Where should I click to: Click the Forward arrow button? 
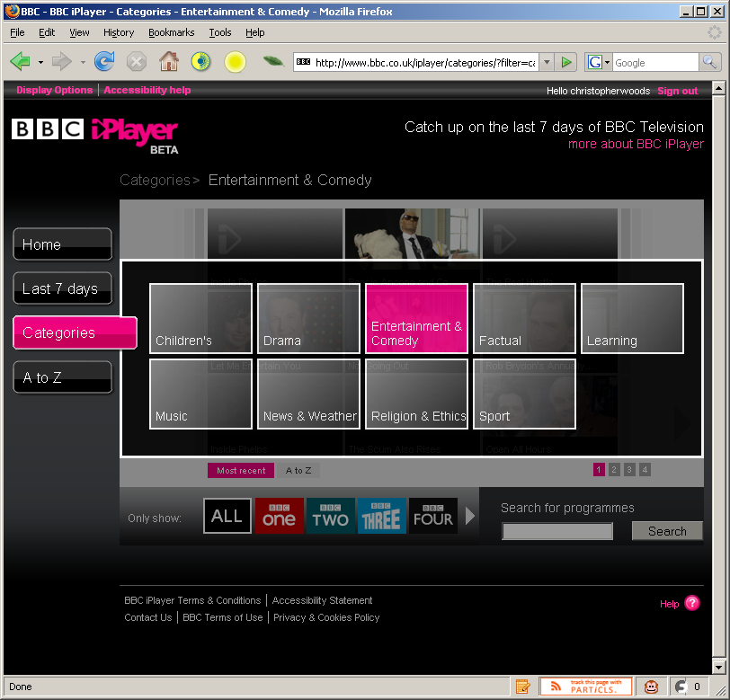click(x=61, y=61)
